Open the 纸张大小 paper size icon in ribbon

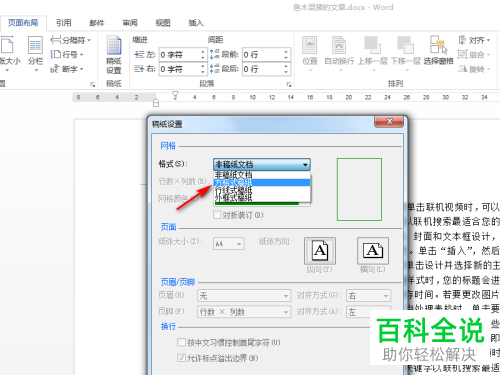[8, 53]
